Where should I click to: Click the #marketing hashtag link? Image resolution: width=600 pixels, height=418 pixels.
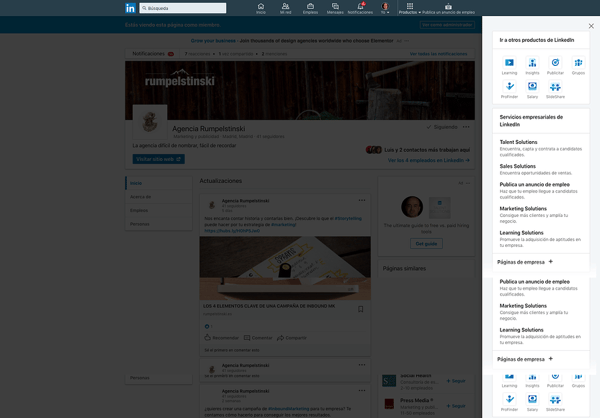pyautogui.click(x=283, y=225)
